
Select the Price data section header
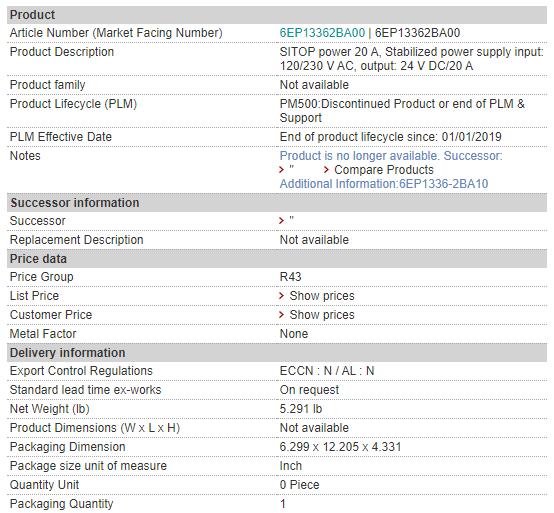pyautogui.click(x=277, y=259)
